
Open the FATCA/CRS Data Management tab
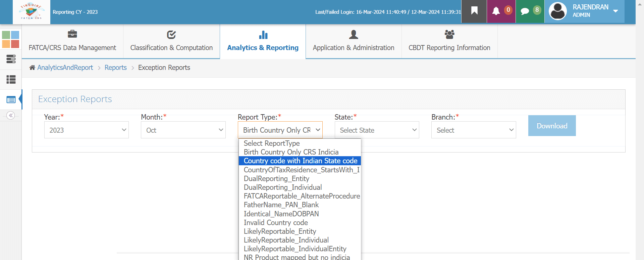(x=72, y=42)
